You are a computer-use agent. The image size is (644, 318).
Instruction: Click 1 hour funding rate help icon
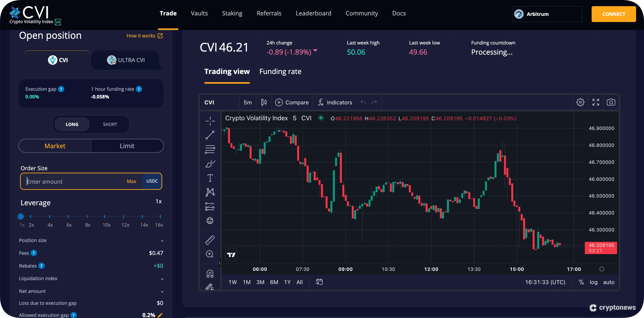click(x=139, y=89)
